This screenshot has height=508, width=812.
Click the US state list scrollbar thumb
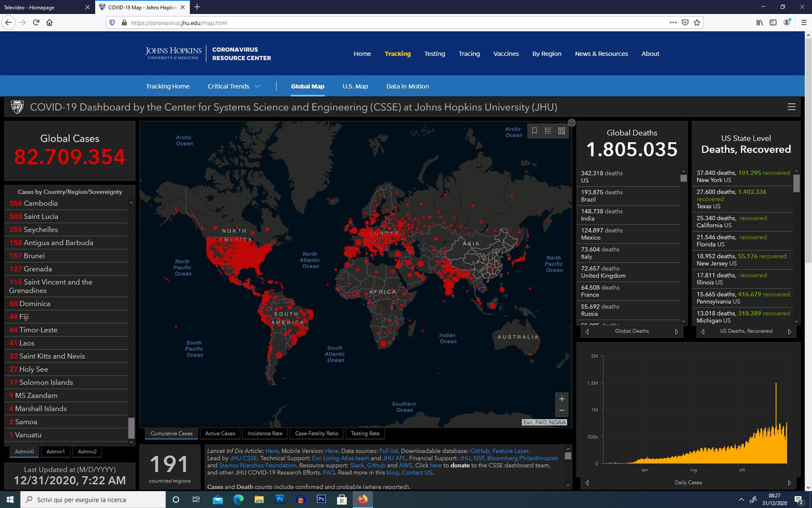click(797, 183)
